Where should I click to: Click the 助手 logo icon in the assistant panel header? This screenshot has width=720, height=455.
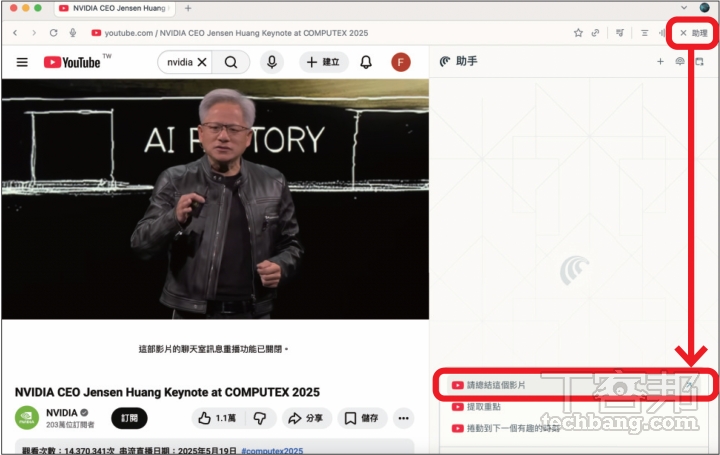pos(444,61)
